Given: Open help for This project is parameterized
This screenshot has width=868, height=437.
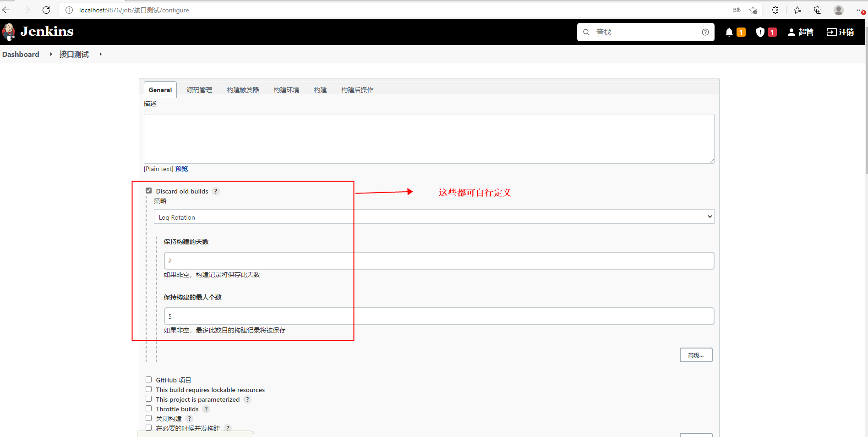Looking at the screenshot, I should tap(247, 399).
